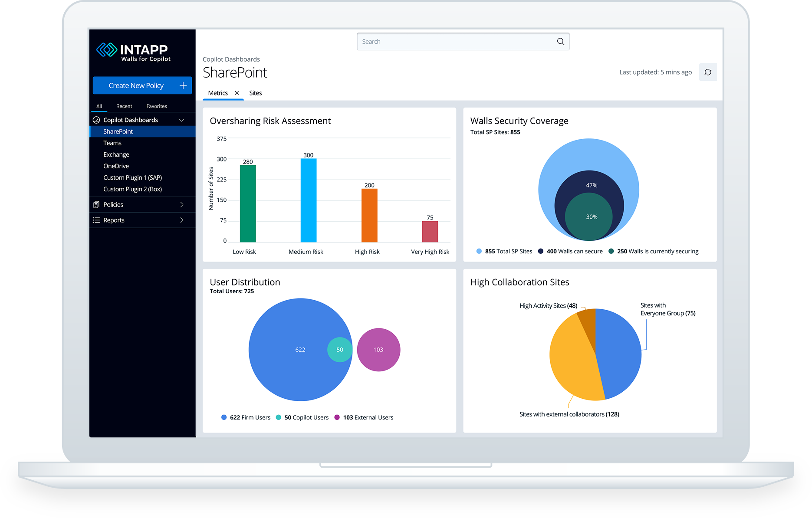
Task: Click the 50 Copilot Users legend swatch
Action: click(279, 417)
